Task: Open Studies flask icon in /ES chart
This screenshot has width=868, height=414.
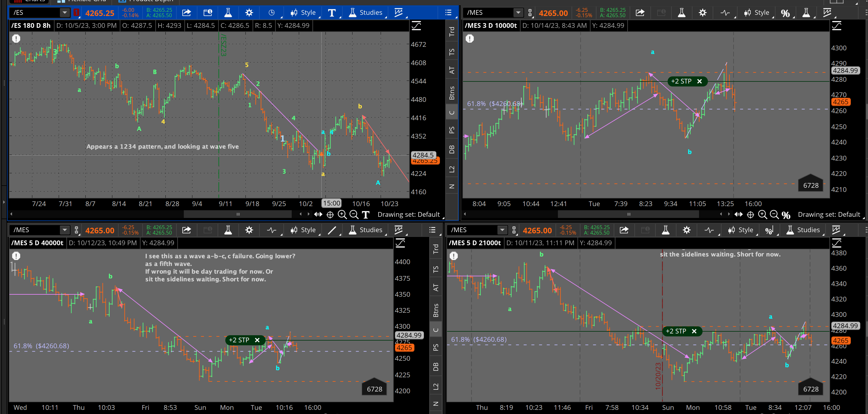Action: click(228, 13)
